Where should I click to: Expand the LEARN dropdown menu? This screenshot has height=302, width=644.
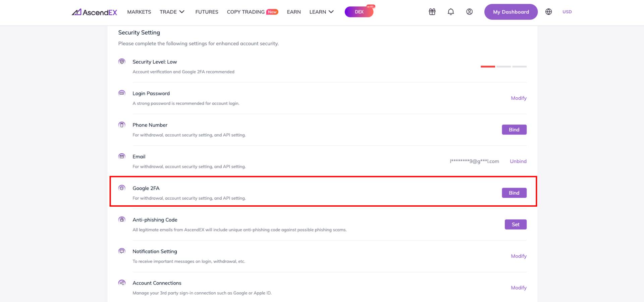click(x=321, y=12)
